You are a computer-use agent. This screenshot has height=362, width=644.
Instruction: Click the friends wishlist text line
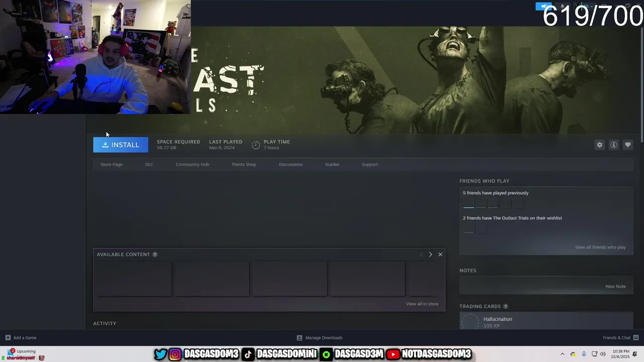point(512,218)
